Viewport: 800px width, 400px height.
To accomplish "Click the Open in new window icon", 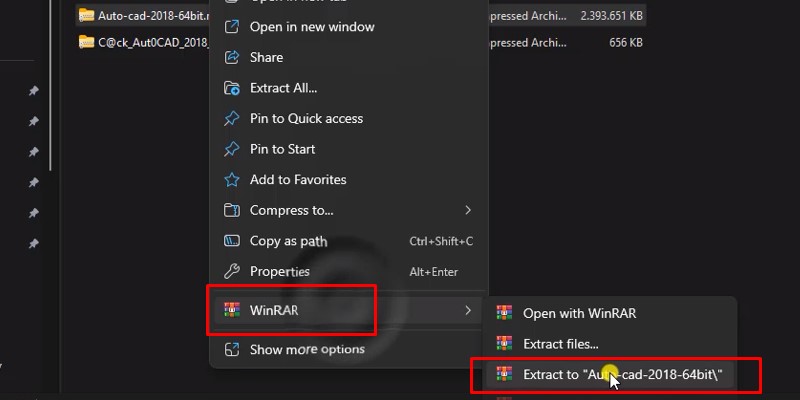I will (x=232, y=26).
